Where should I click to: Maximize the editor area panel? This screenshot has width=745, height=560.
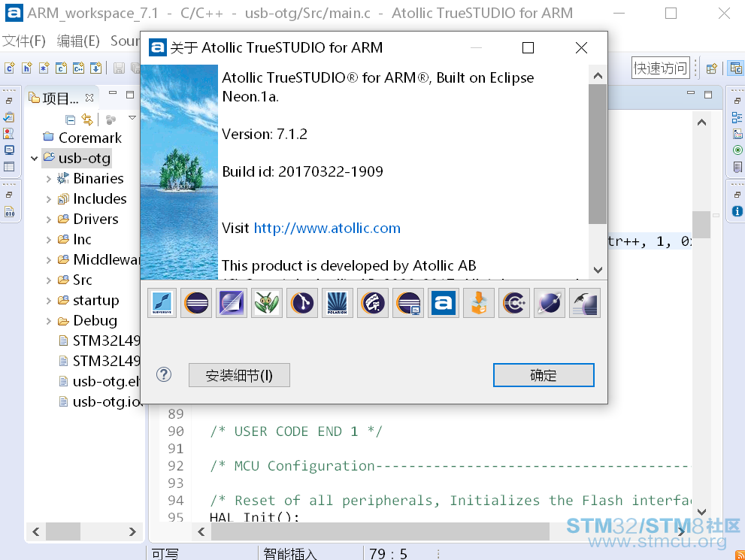708,95
